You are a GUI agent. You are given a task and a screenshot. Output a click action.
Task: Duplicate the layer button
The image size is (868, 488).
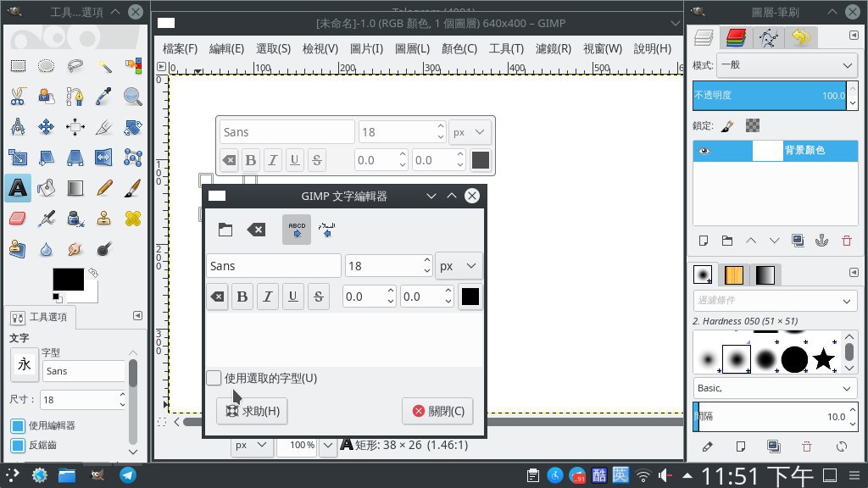point(798,241)
